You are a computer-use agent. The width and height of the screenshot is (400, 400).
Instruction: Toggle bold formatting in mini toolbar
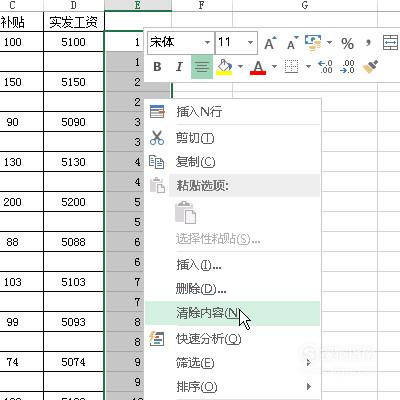(x=157, y=67)
